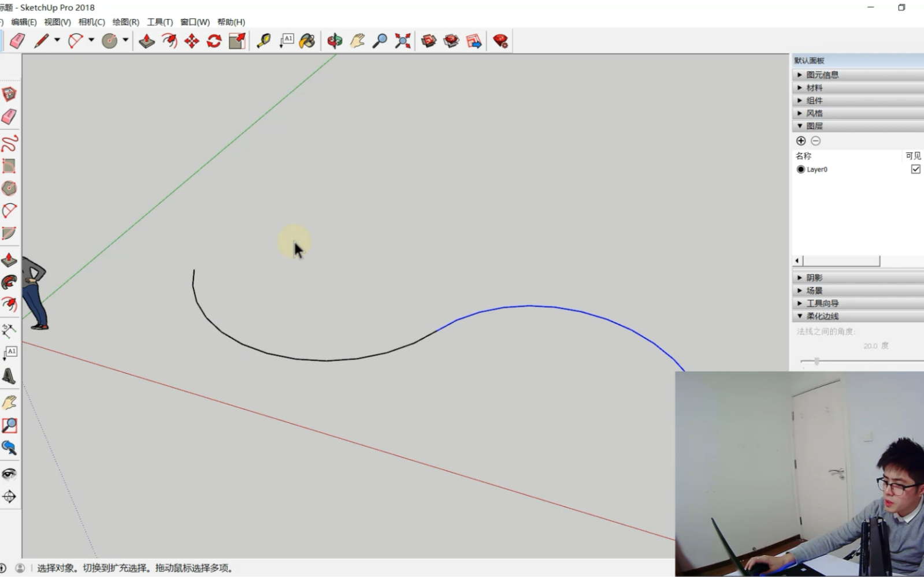
Task: Select the Move tool
Action: (192, 40)
